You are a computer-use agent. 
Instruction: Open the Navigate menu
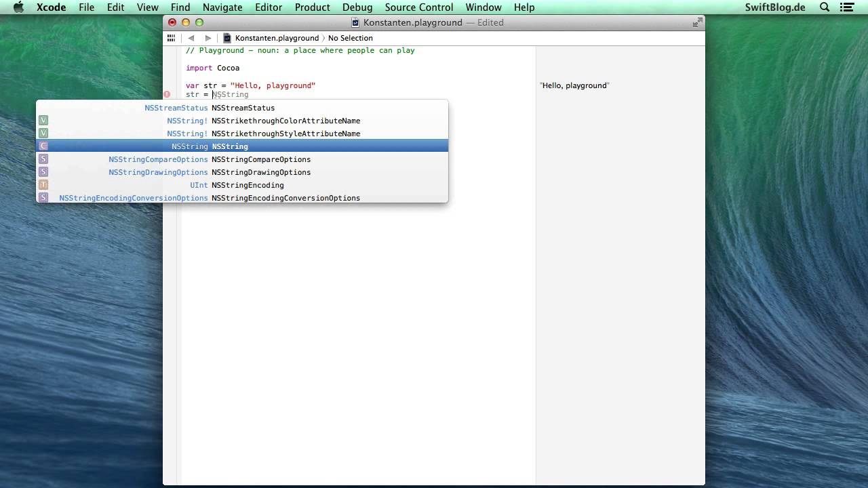[222, 7]
